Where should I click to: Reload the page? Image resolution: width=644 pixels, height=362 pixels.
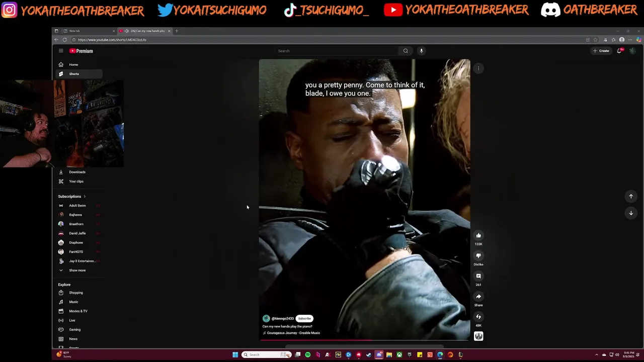pyautogui.click(x=64, y=40)
